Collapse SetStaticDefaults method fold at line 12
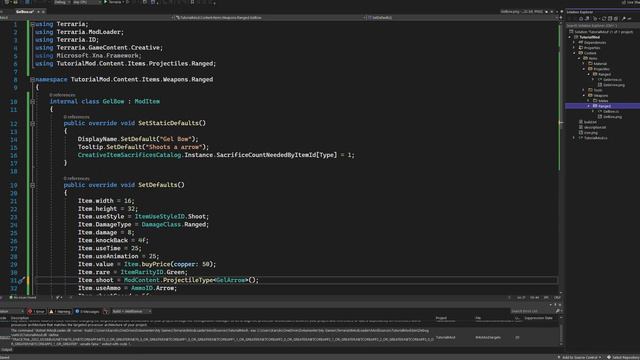Image resolution: width=640 pixels, height=360 pixels. click(32, 123)
